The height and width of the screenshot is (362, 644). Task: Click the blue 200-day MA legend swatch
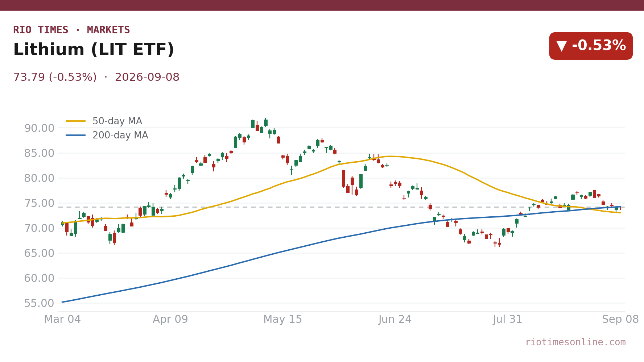click(76, 136)
